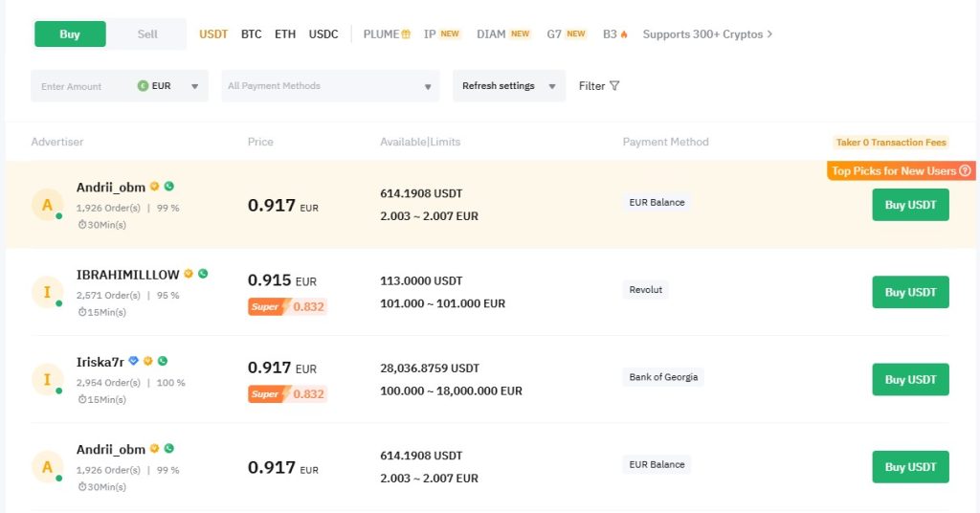
Task: Open IBRAHIMILLLOW advertiser profile name
Action: click(127, 275)
